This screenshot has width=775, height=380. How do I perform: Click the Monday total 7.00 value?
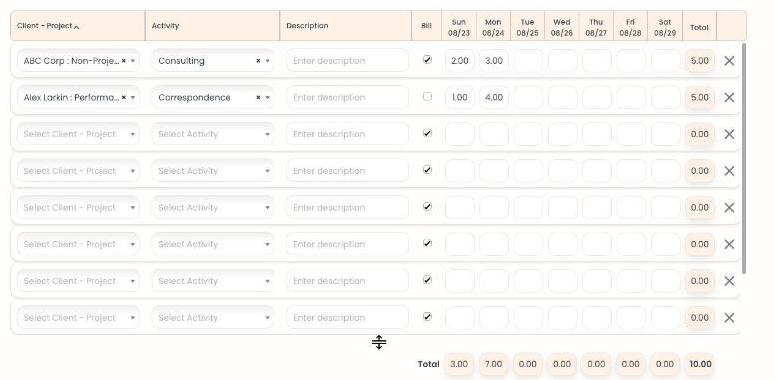493,364
